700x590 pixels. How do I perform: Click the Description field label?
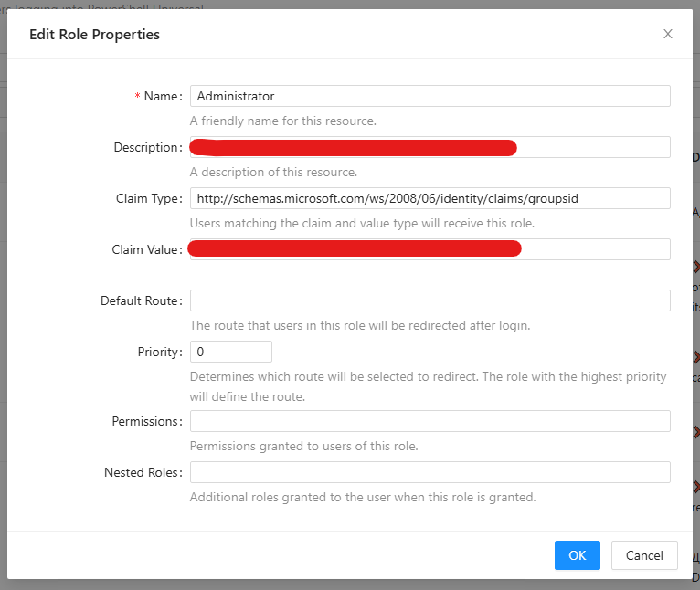[x=146, y=147]
